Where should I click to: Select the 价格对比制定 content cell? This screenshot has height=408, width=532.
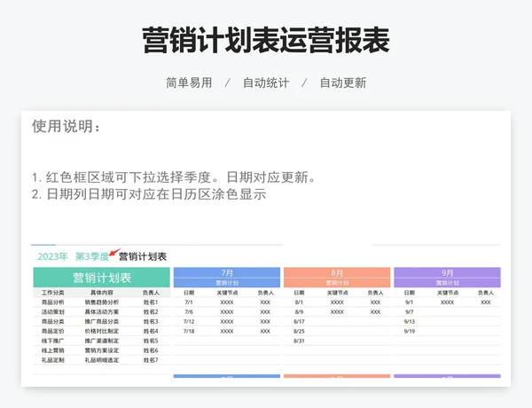(102, 331)
